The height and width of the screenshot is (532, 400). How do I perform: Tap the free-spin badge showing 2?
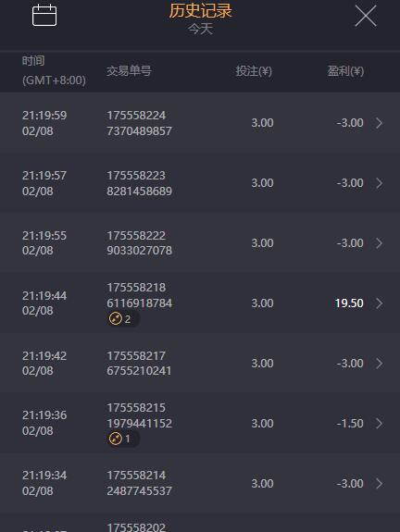(122, 319)
